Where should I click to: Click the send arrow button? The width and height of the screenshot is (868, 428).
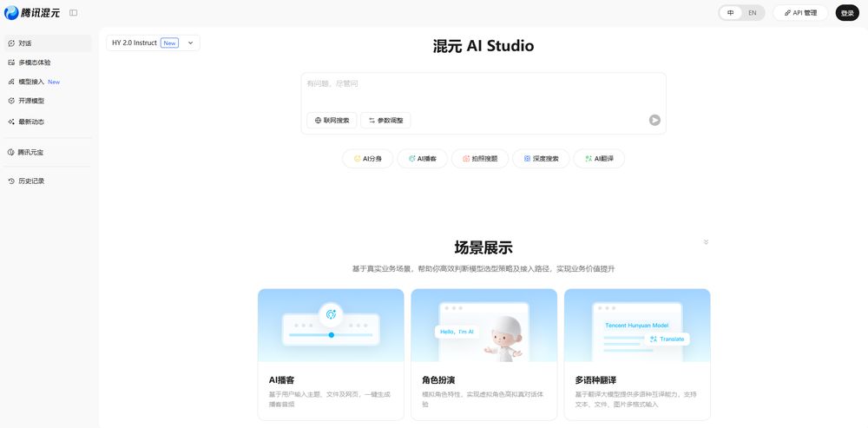[654, 120]
